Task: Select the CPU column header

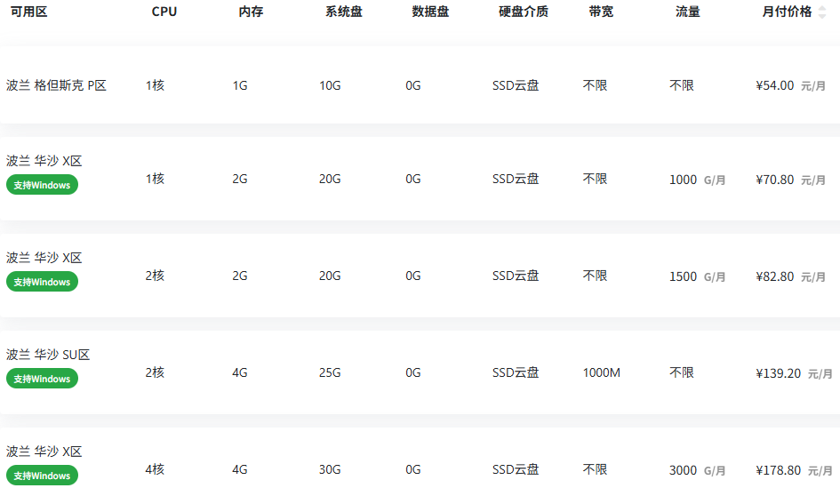Action: point(164,12)
